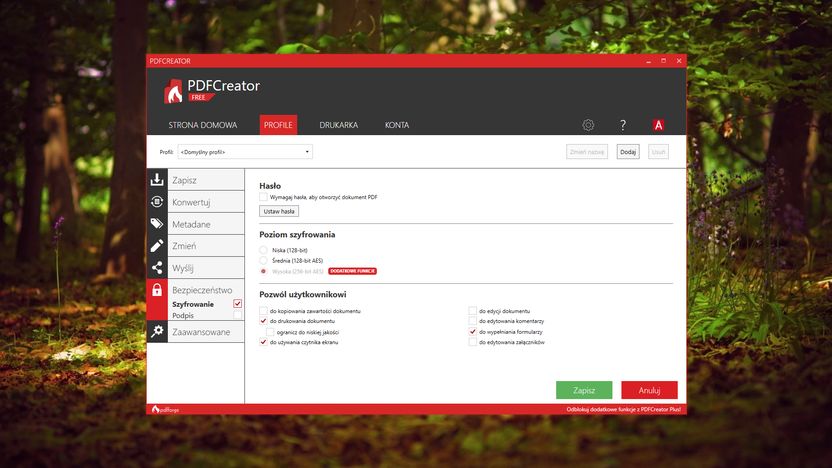Select the PROFILE tab
The height and width of the screenshot is (468, 832).
[x=278, y=125]
